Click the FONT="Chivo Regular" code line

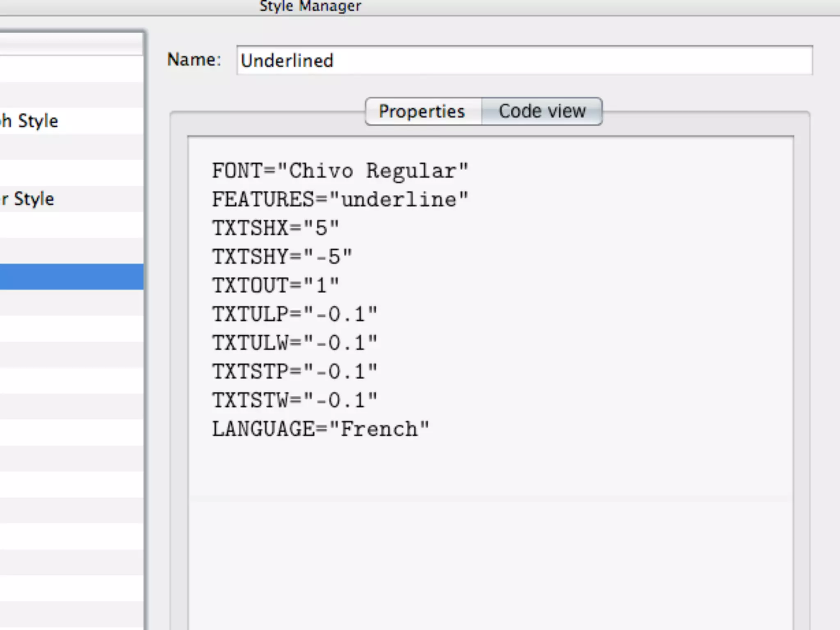pyautogui.click(x=340, y=171)
